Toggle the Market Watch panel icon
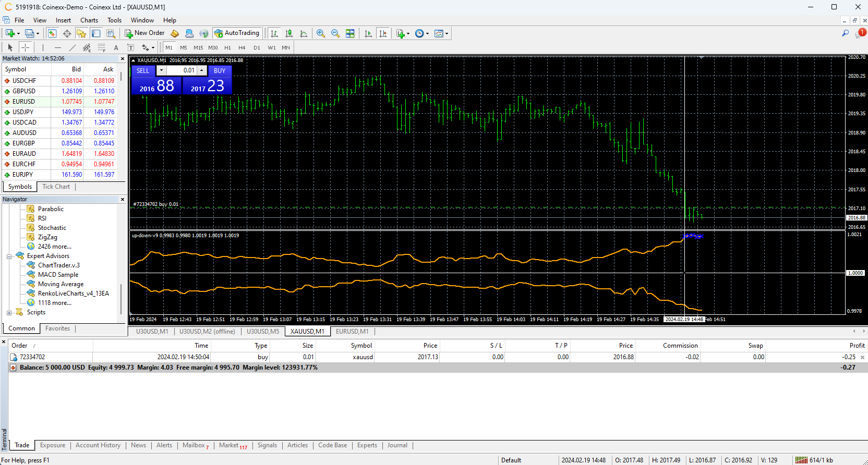This screenshot has width=868, height=465. (x=52, y=33)
